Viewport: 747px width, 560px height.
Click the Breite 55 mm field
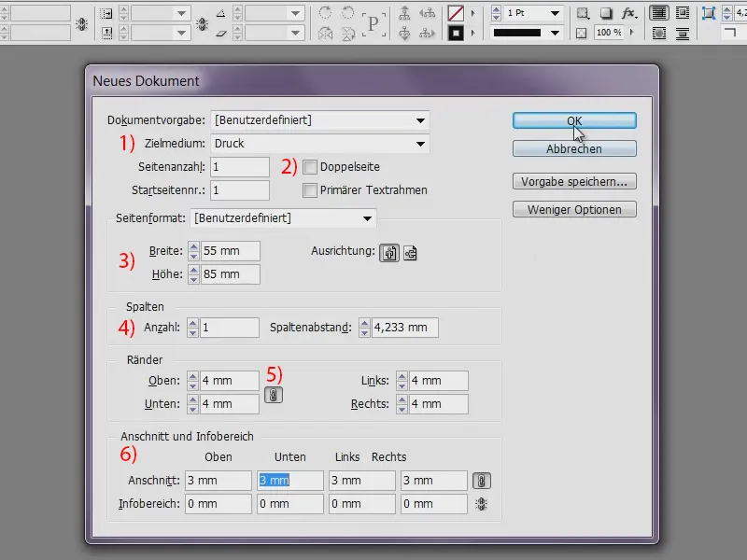[x=231, y=251]
